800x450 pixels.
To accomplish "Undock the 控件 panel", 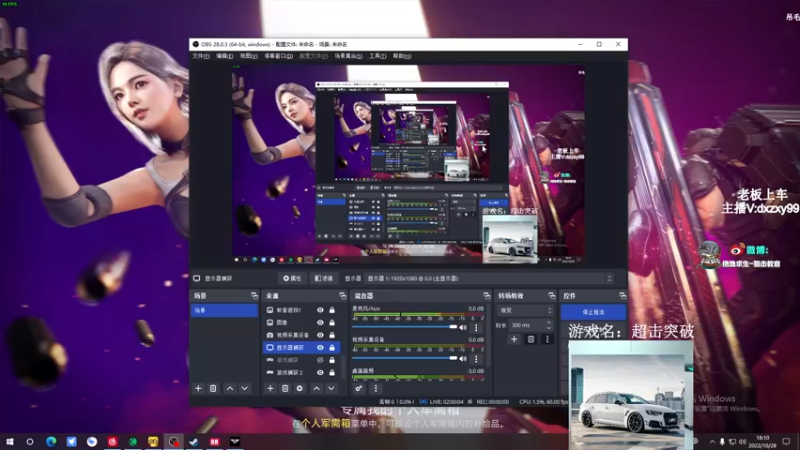I will 622,296.
